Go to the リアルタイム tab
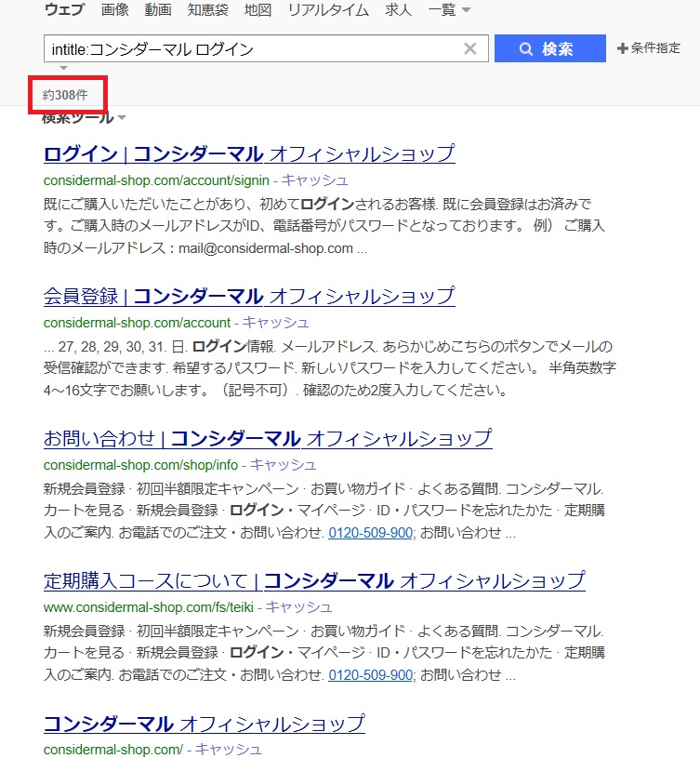The height and width of the screenshot is (758, 700). tap(327, 10)
